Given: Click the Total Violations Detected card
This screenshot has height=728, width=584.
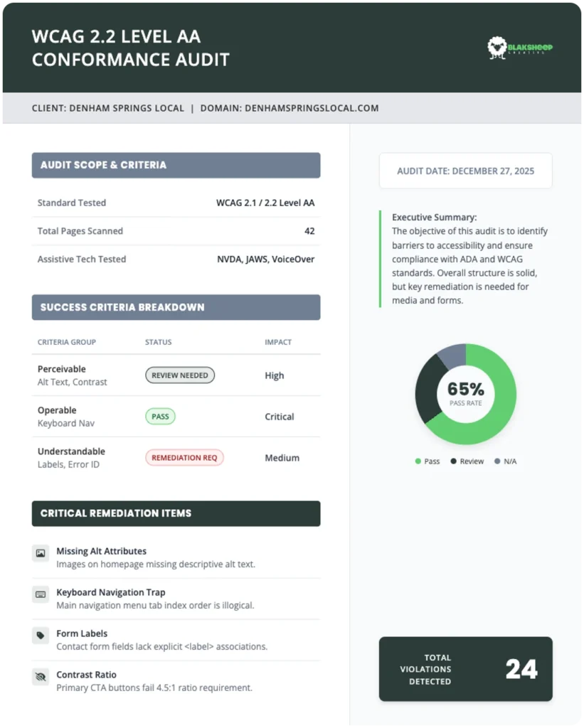Looking at the screenshot, I should coord(465,669).
